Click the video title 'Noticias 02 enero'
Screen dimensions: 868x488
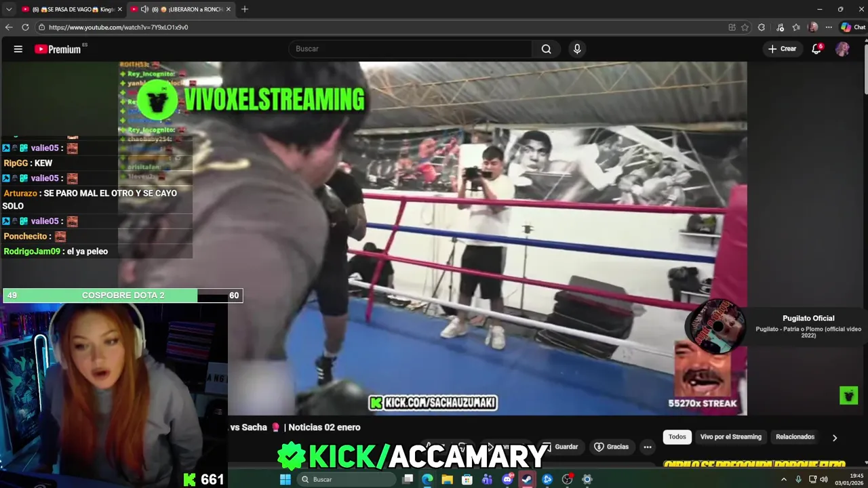tap(324, 427)
